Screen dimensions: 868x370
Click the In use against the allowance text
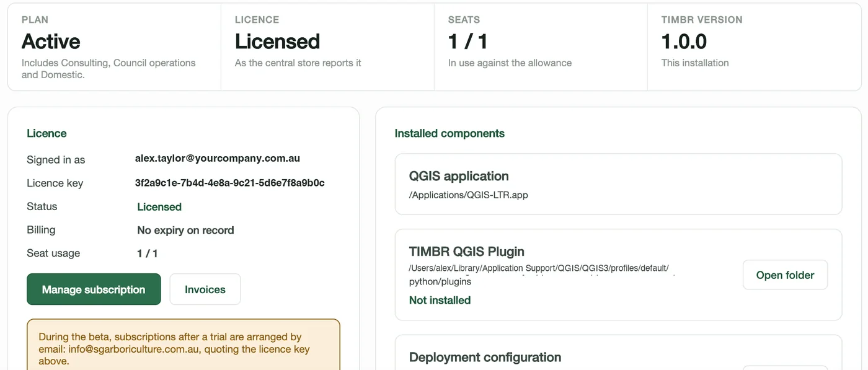pos(510,63)
